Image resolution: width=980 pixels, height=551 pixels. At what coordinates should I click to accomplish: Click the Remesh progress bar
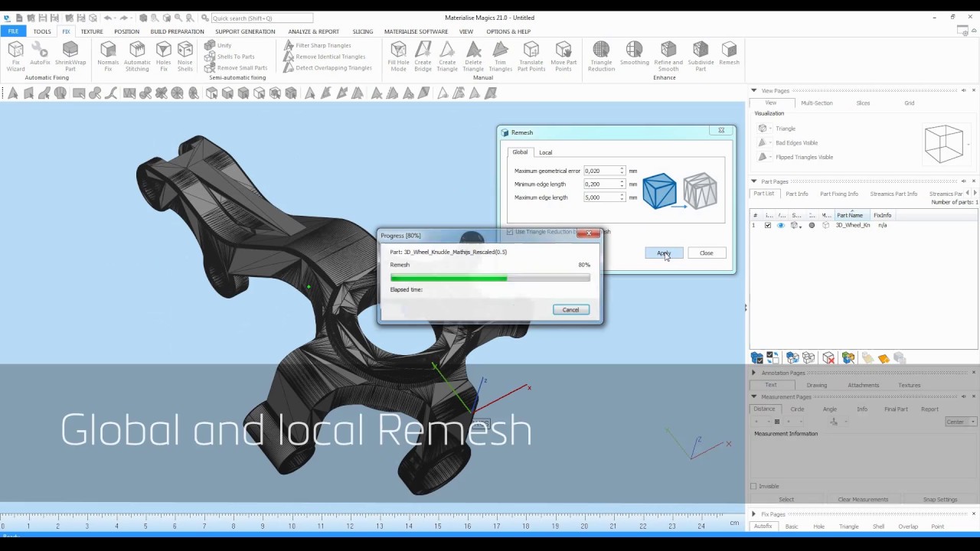point(490,278)
